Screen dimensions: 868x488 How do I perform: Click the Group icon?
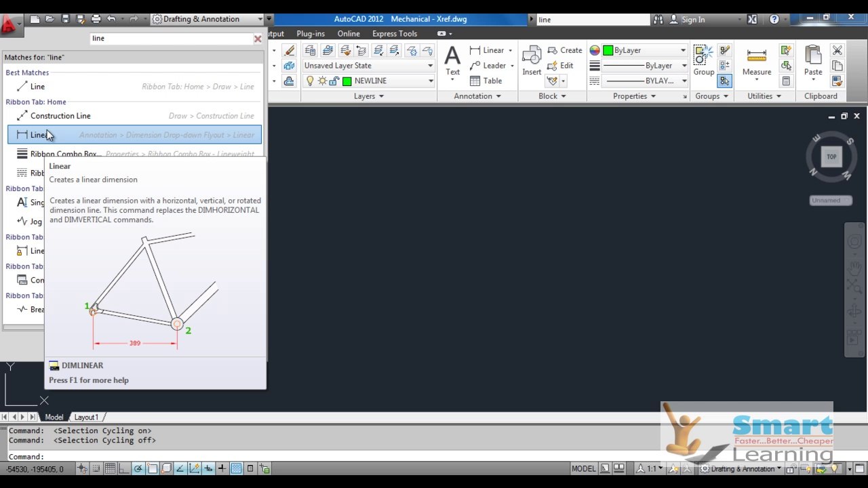tap(703, 61)
